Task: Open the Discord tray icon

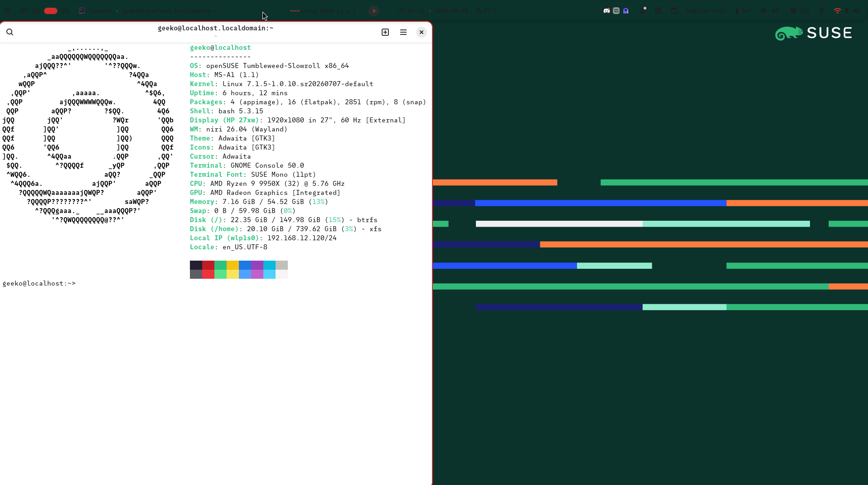Action: [x=606, y=11]
